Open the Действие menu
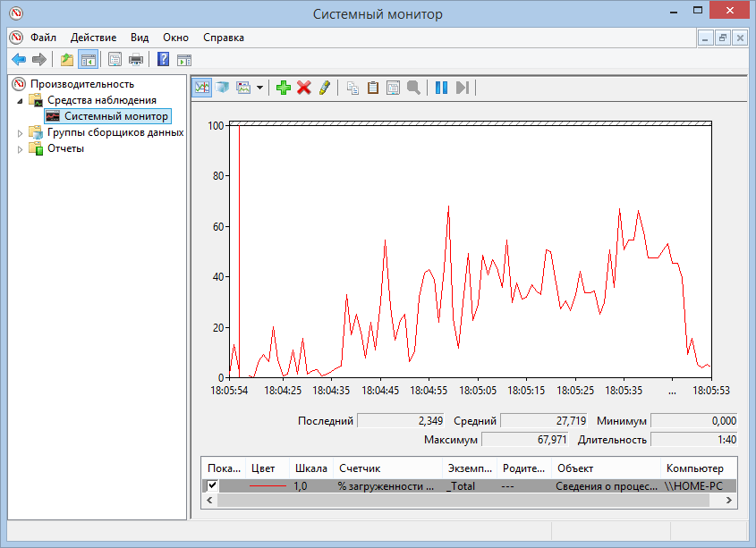The height and width of the screenshot is (548, 756). point(93,38)
